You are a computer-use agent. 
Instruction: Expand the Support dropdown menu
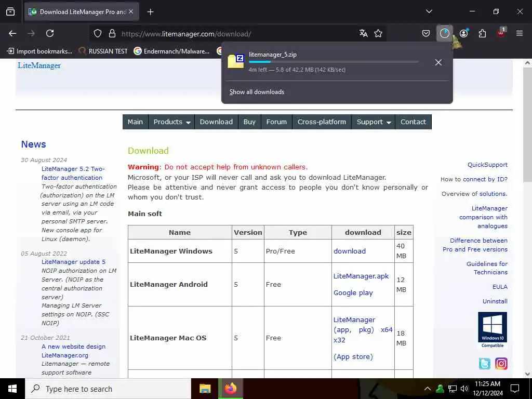point(374,122)
